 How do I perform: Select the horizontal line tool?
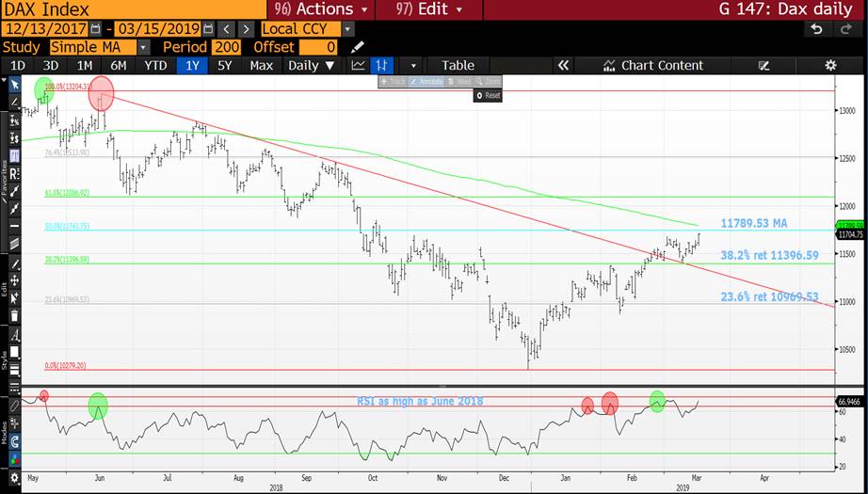(14, 226)
